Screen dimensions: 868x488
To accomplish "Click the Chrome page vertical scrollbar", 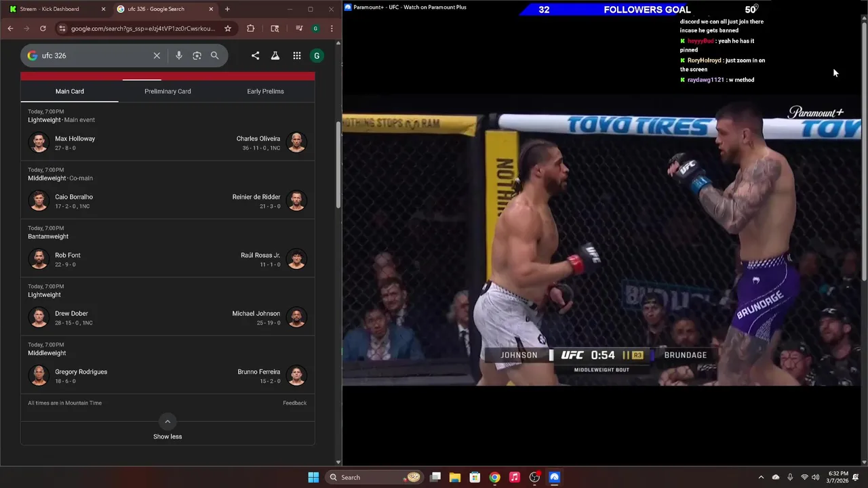I will [x=338, y=165].
